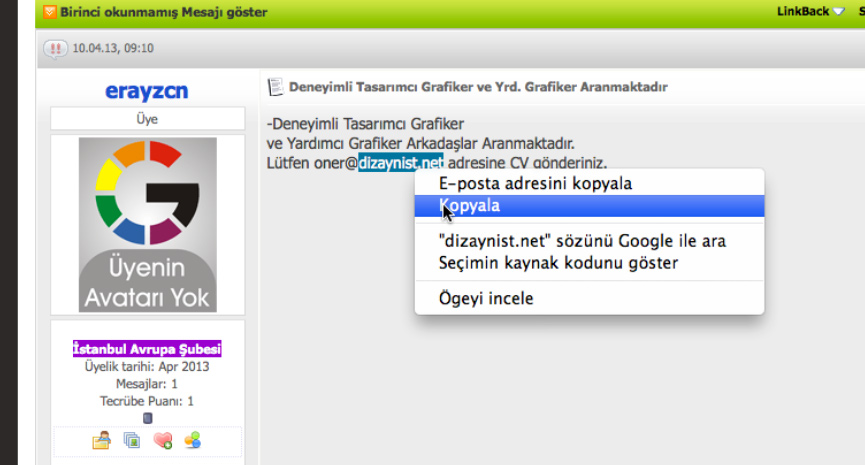Click the orange arrow icon before Birinci okunmamış
Image resolution: width=865 pixels, height=465 pixels.
(49, 12)
